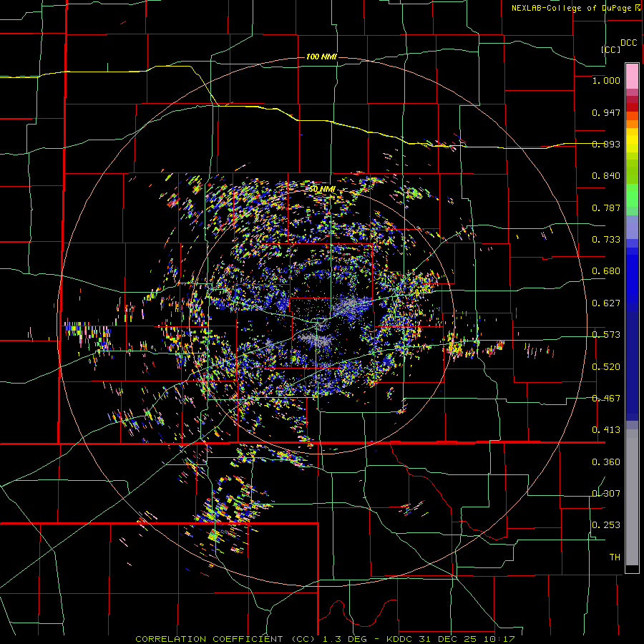Click the 0.627 scale value
644x644 pixels.
pyautogui.click(x=606, y=303)
